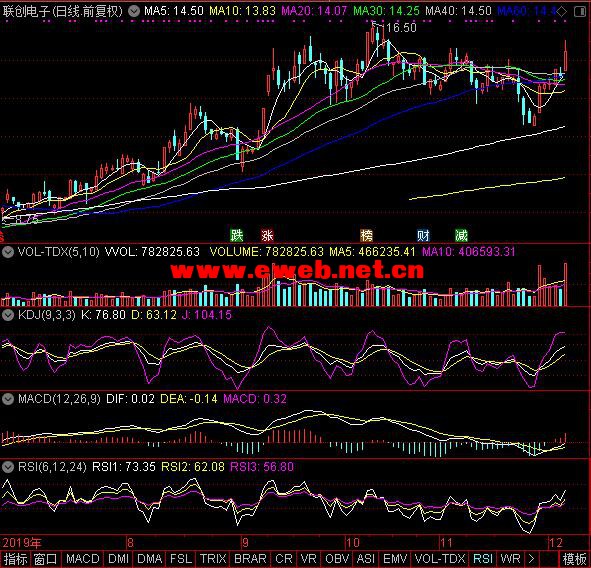Click the volume MA5: 466235.41 value
The width and height of the screenshot is (591, 568).
[372, 252]
